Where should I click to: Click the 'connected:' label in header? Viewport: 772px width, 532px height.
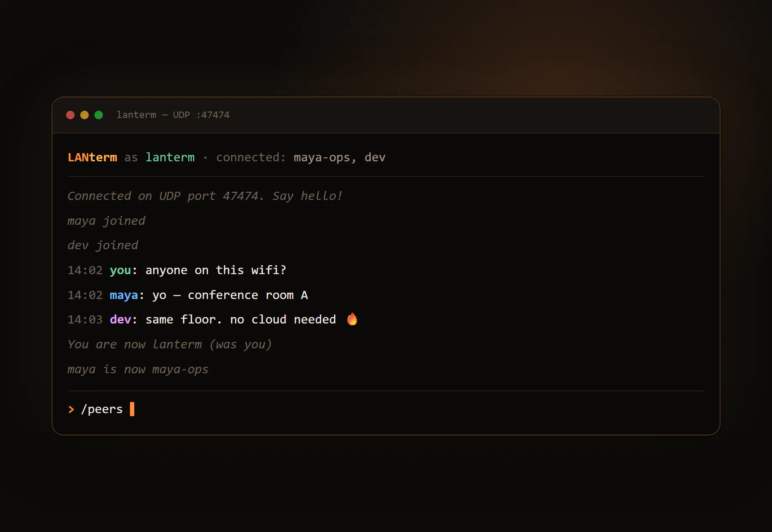coord(251,157)
